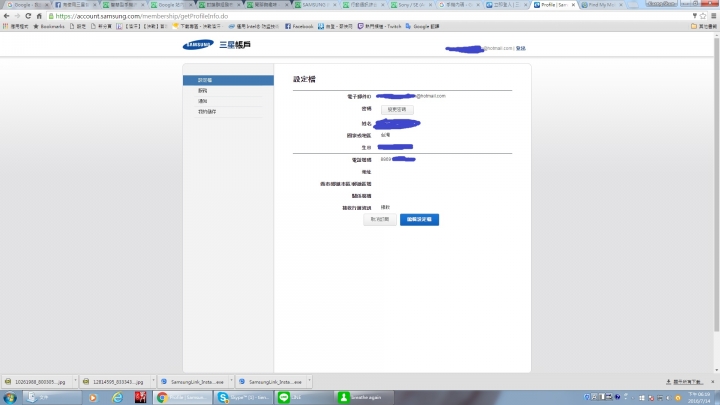The height and width of the screenshot is (405, 720).
Task: Open the browser home page icon
Action: 39,16
